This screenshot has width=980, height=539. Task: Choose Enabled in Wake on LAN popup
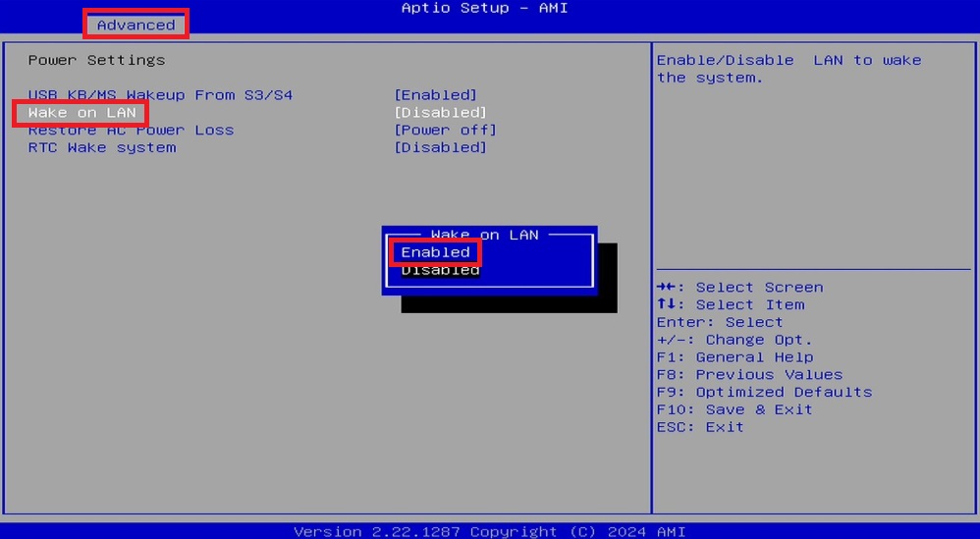436,252
